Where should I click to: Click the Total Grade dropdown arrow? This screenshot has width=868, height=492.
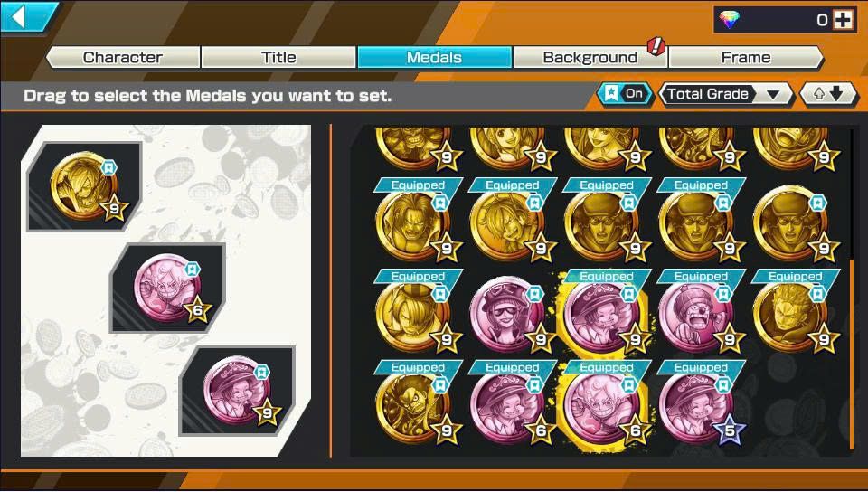pyautogui.click(x=773, y=95)
